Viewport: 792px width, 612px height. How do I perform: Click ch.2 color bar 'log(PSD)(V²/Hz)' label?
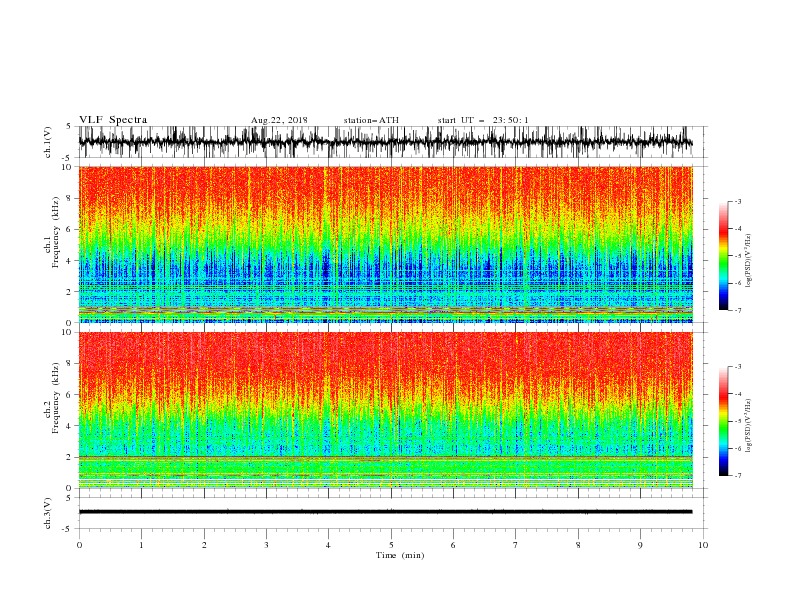[749, 426]
